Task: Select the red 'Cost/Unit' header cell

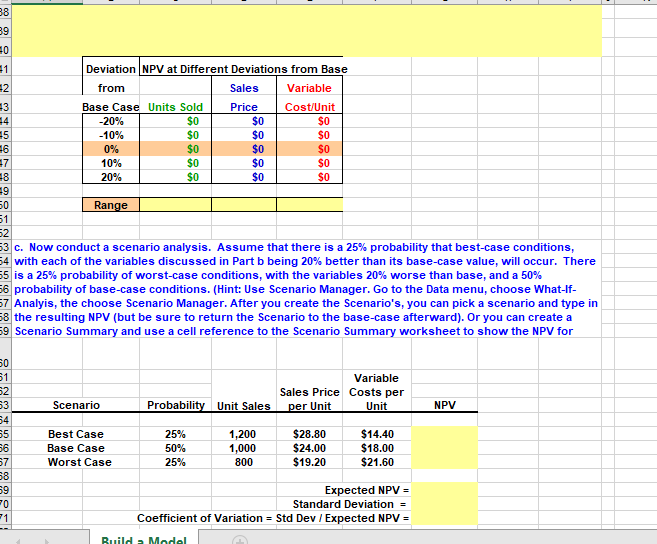Action: pos(310,107)
